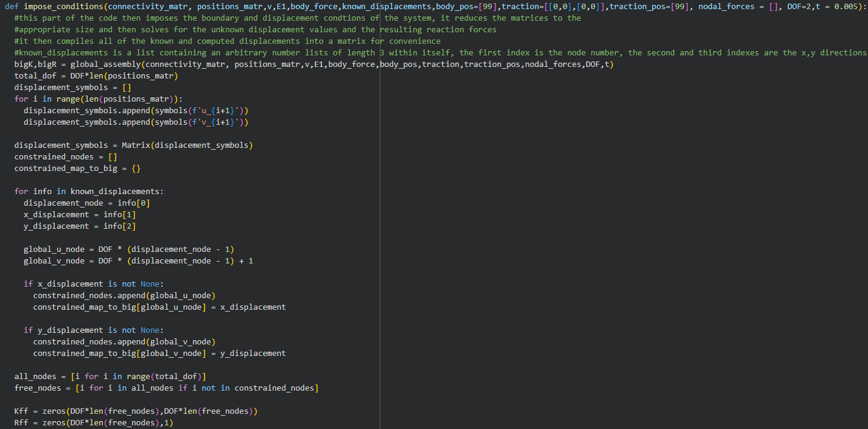Click the line 'constrained_nodes.append(global_u_node)'
Image resolution: width=868 pixels, height=429 pixels.
pos(124,296)
